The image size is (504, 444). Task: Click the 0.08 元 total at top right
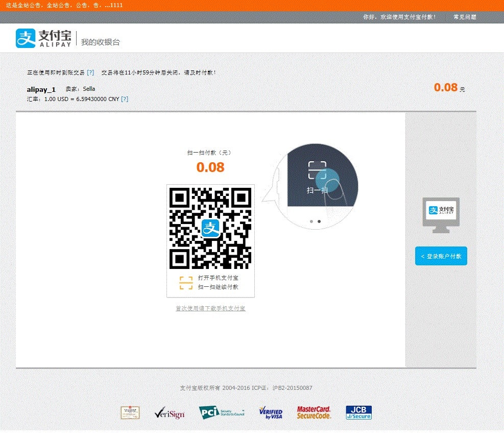449,87
